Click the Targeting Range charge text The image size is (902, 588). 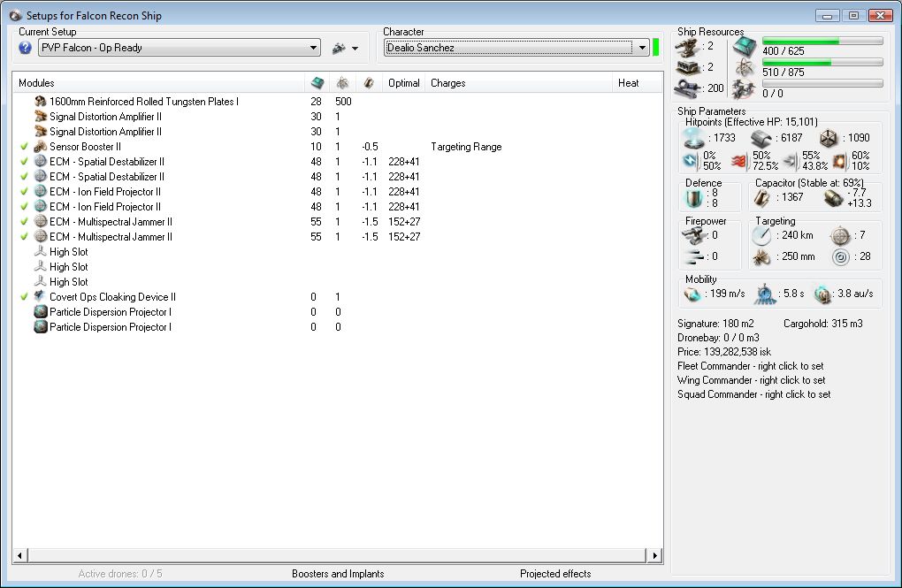[466, 147]
